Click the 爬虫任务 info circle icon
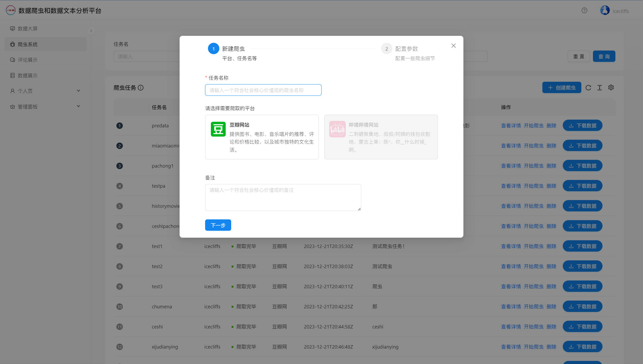 (141, 88)
